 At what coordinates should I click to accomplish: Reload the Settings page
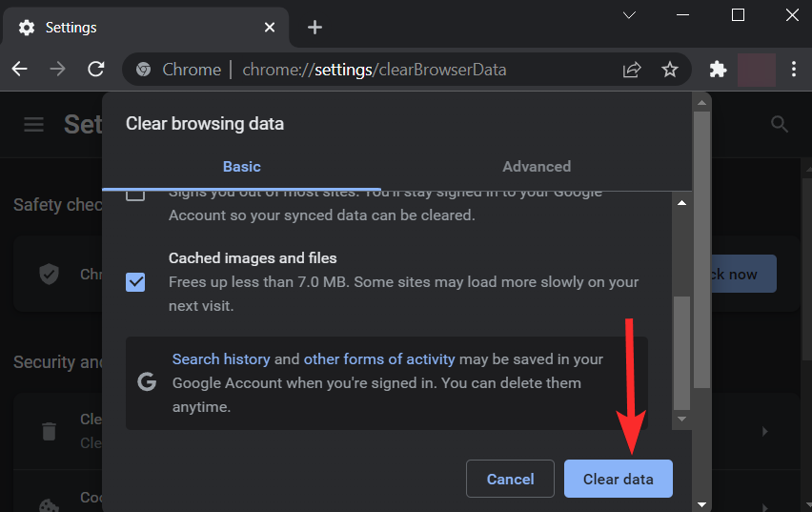(96, 69)
